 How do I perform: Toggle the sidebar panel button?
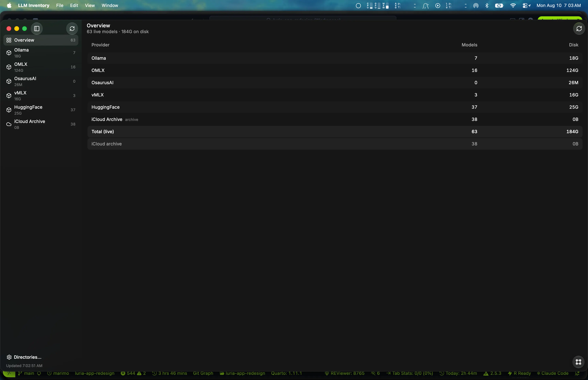(37, 29)
